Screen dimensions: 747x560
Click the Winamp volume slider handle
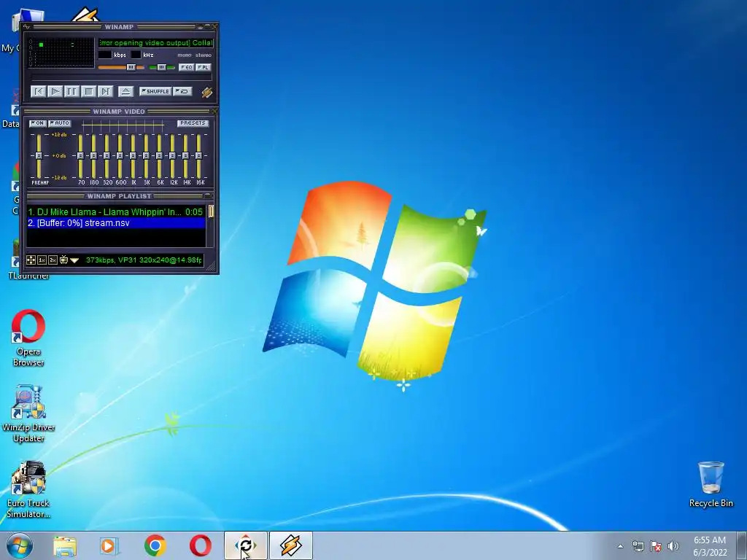pos(131,68)
